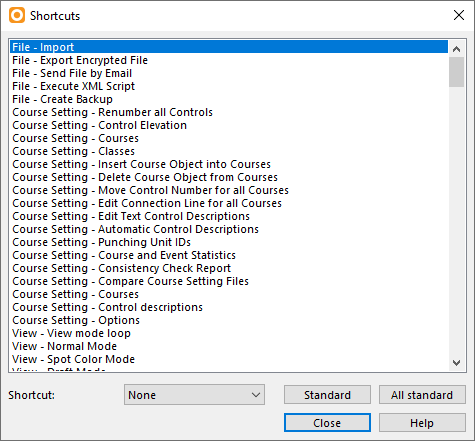
Task: Select 'Course Setting - Punching Unit IDs'
Action: tap(229, 242)
